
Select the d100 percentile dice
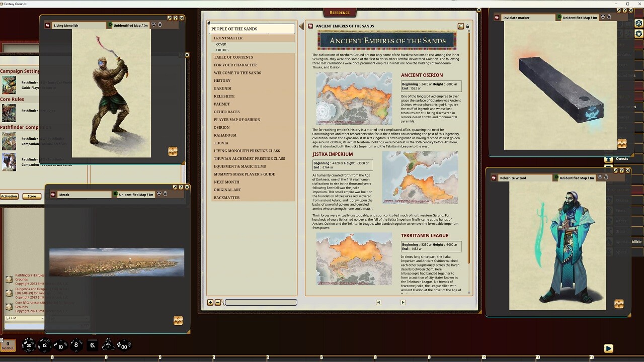(x=124, y=346)
